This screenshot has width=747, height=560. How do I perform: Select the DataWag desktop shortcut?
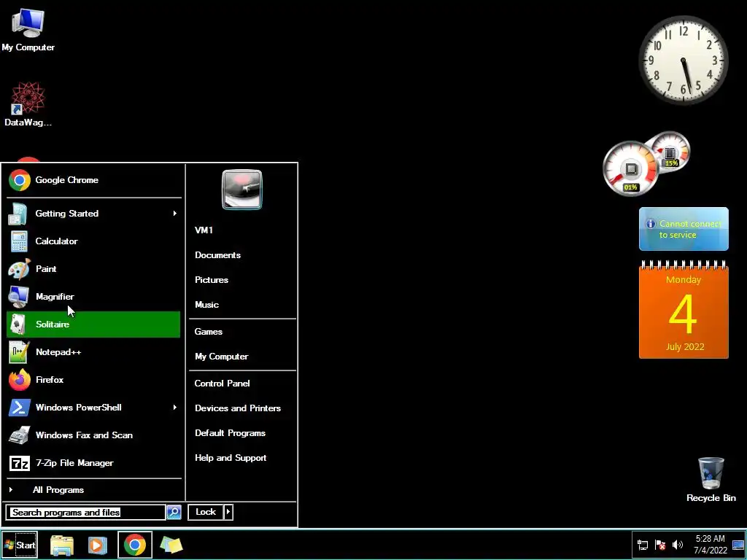click(x=28, y=105)
